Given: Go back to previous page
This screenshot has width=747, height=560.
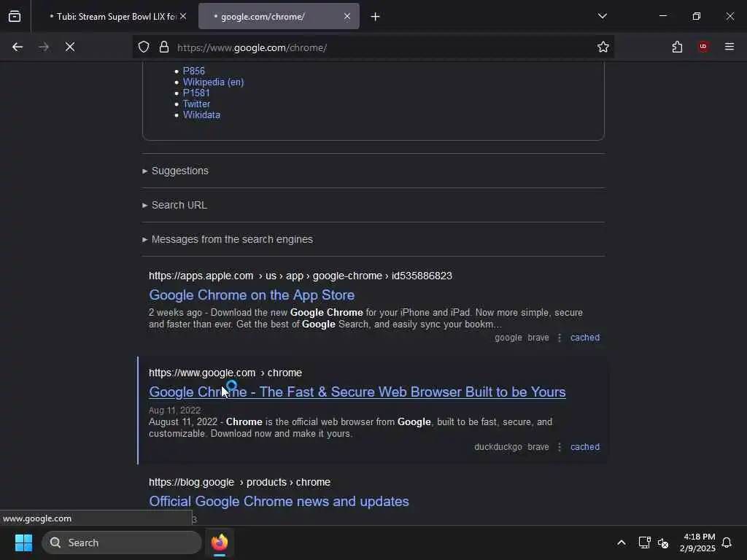Looking at the screenshot, I should point(18,47).
